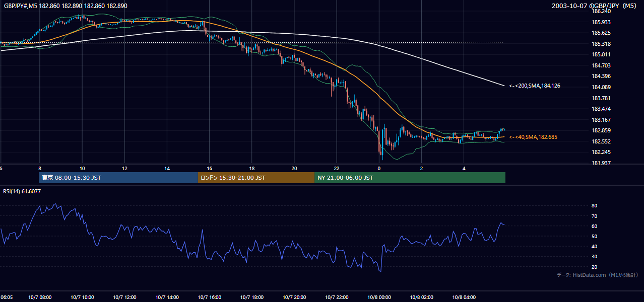Click RSI axis level 60
The width and height of the screenshot is (644, 302).
tap(594, 226)
